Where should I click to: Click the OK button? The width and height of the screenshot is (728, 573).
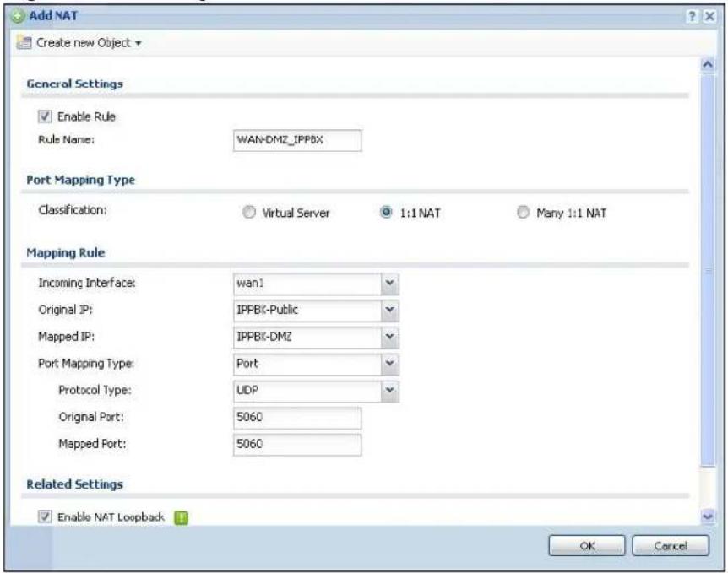pyautogui.click(x=587, y=546)
